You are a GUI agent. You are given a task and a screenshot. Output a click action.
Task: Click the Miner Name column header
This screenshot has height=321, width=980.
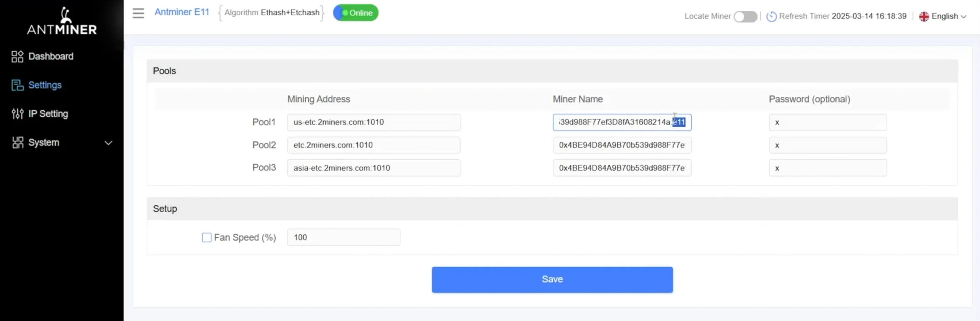pyautogui.click(x=578, y=99)
